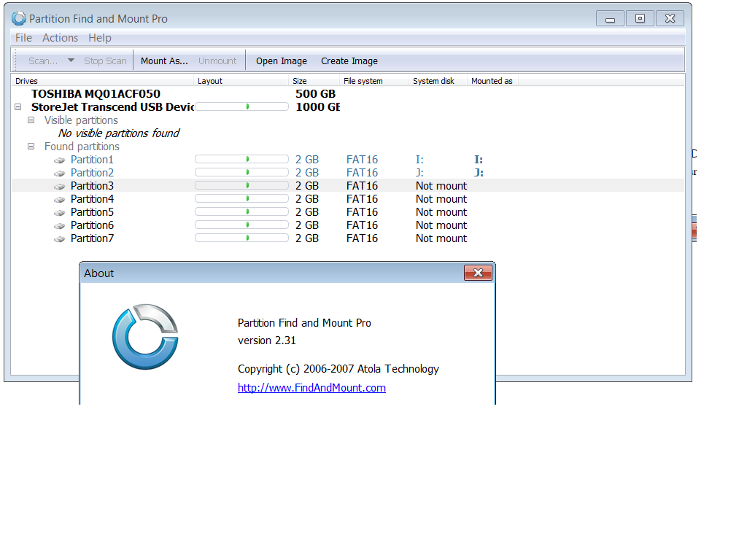Click the app icon in the title bar
This screenshot has width=747, height=560.
click(19, 18)
